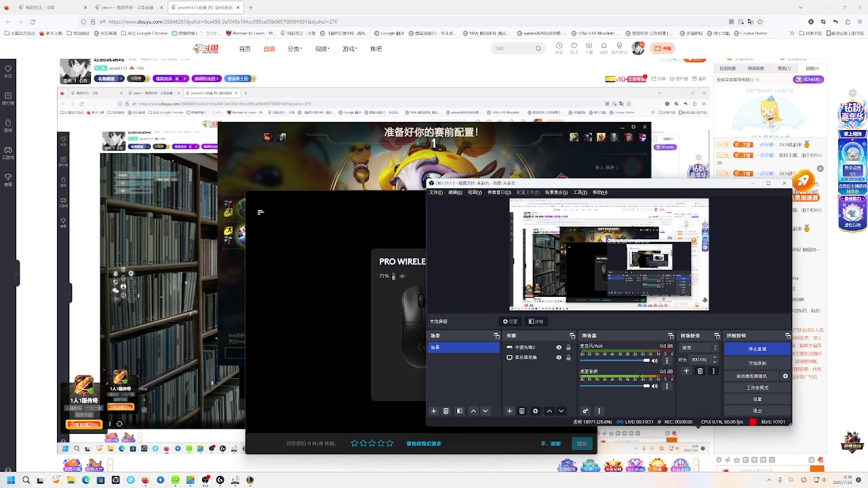Remove scene transition with trash icon
This screenshot has width=868, height=488.
(700, 371)
